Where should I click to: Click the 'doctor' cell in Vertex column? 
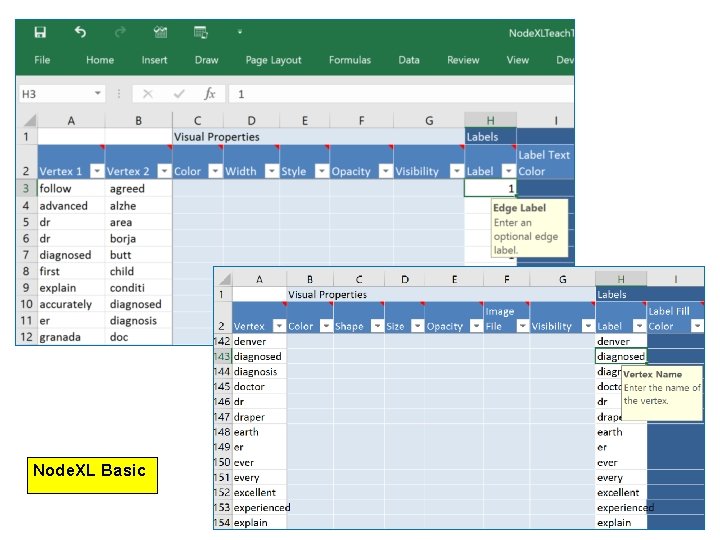click(x=259, y=387)
